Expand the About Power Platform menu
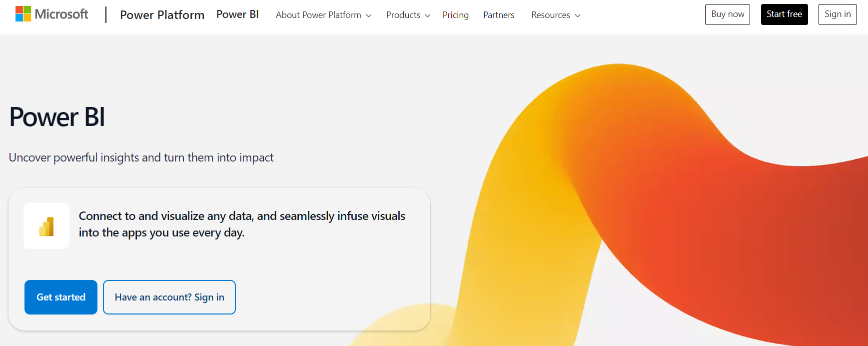868x346 pixels. point(323,15)
